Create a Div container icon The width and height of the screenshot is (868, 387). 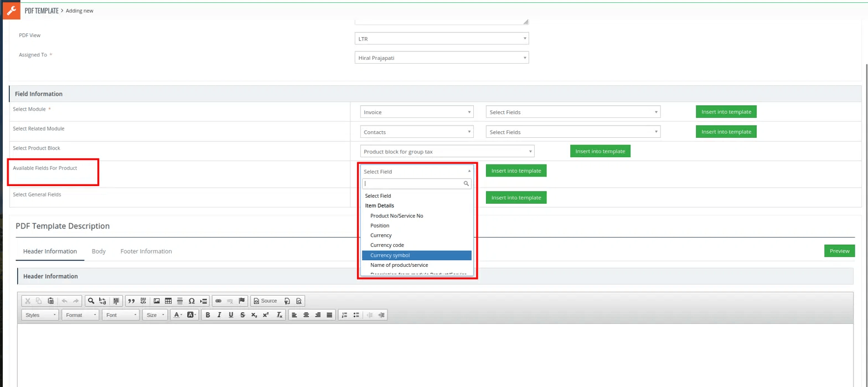pyautogui.click(x=143, y=301)
